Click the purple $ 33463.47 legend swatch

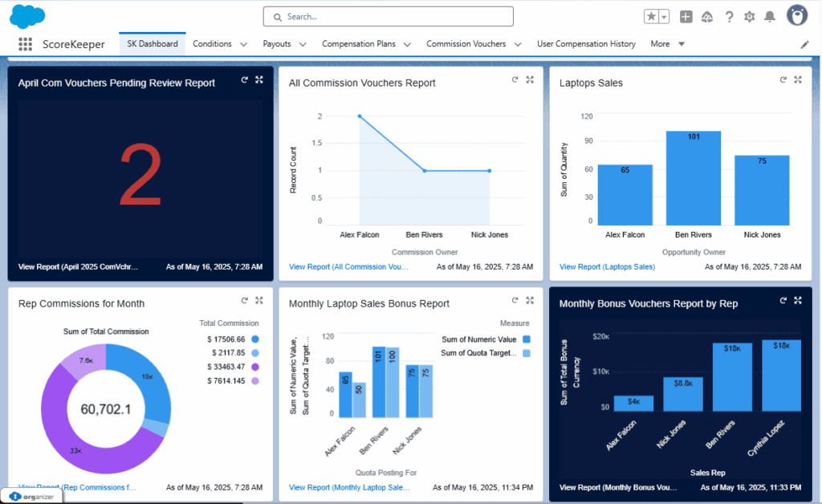click(255, 367)
